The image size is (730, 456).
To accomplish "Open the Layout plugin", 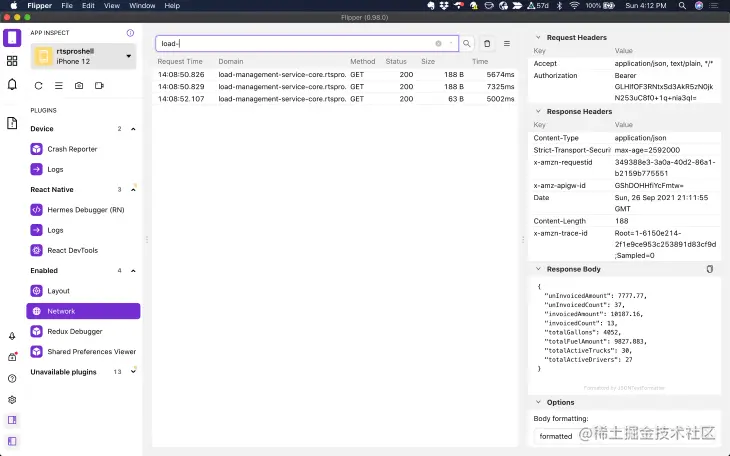I will (83, 291).
